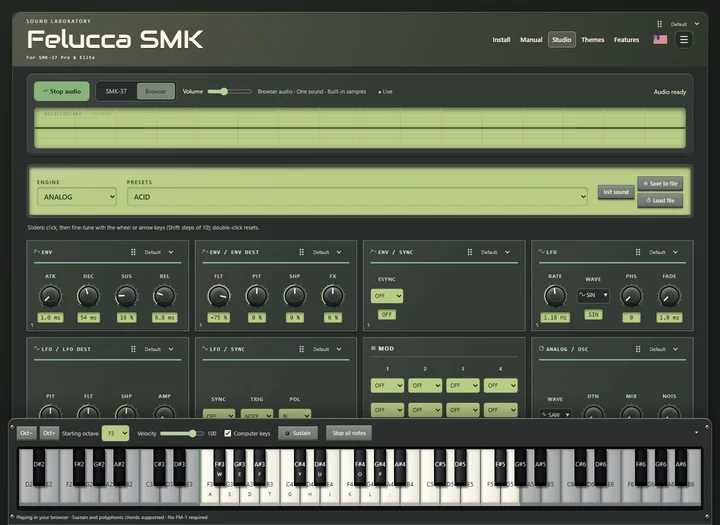Click the Volume slider
Image resolution: width=720 pixels, height=525 pixels.
pyautogui.click(x=229, y=91)
